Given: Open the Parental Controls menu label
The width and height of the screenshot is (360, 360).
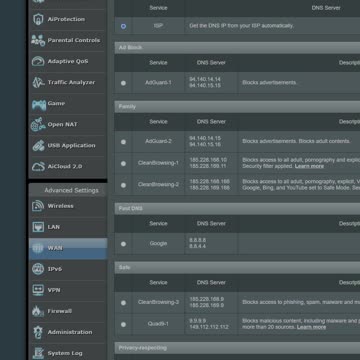Looking at the screenshot, I should [x=74, y=40].
